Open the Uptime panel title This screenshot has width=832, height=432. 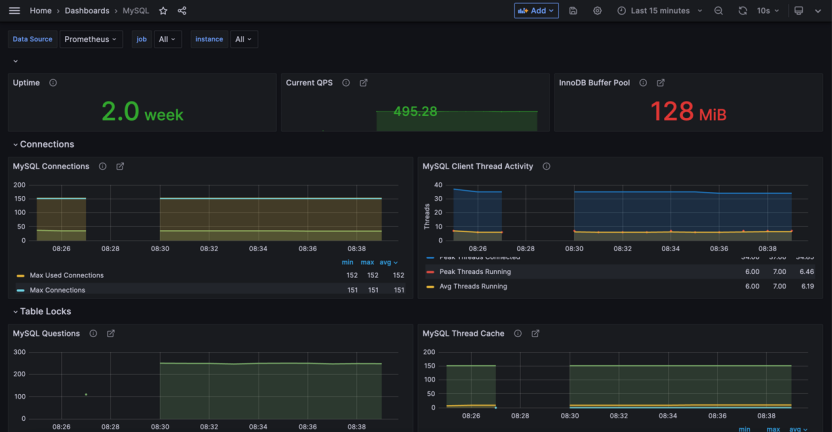(x=26, y=83)
